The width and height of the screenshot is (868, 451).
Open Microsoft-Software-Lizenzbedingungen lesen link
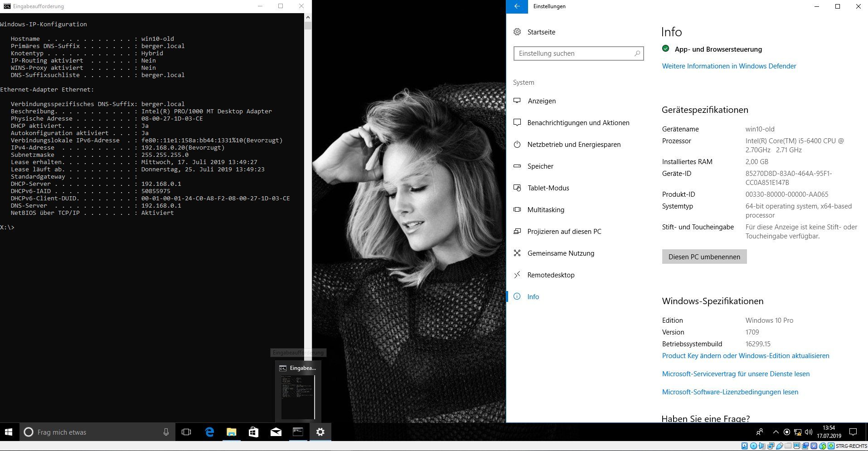click(x=730, y=392)
